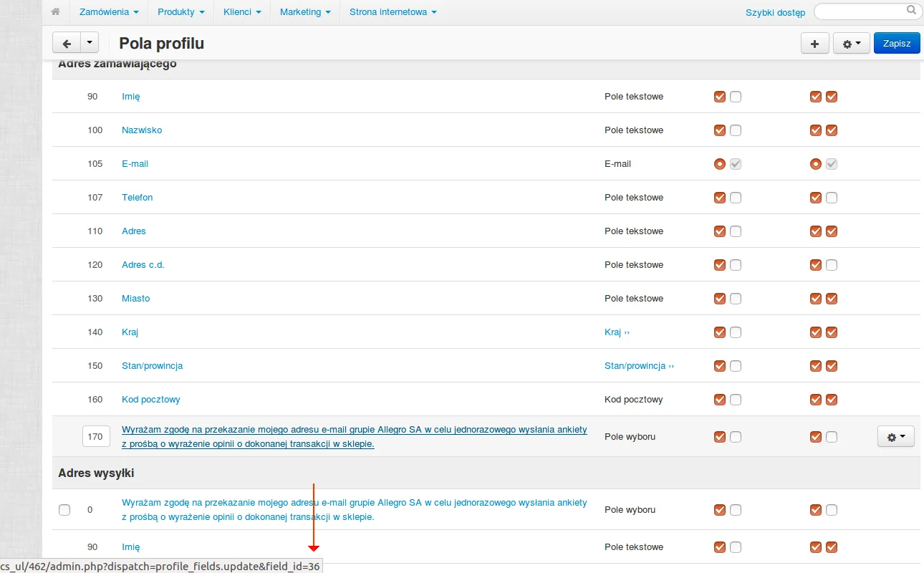The width and height of the screenshot is (924, 573).
Task: Click the Zapisz save button
Action: (896, 44)
